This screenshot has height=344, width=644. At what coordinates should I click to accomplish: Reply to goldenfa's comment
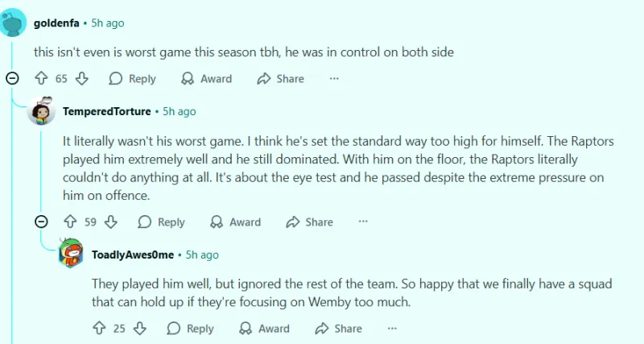coord(132,78)
